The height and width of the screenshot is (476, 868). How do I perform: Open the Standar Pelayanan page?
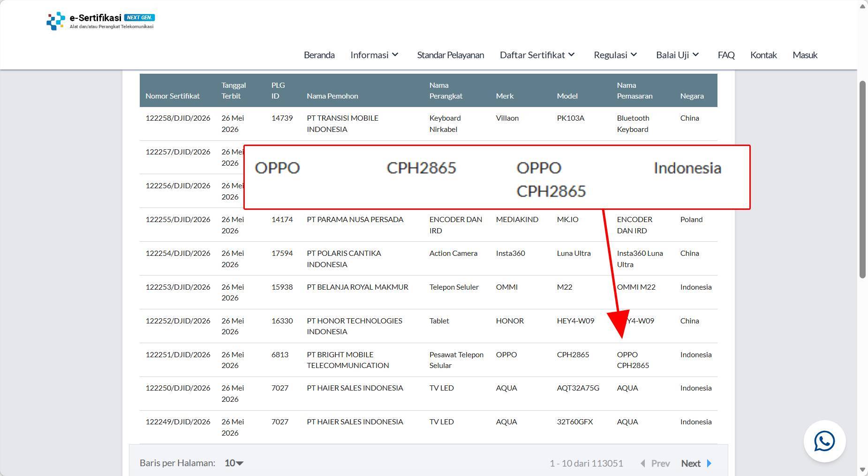[450, 55]
